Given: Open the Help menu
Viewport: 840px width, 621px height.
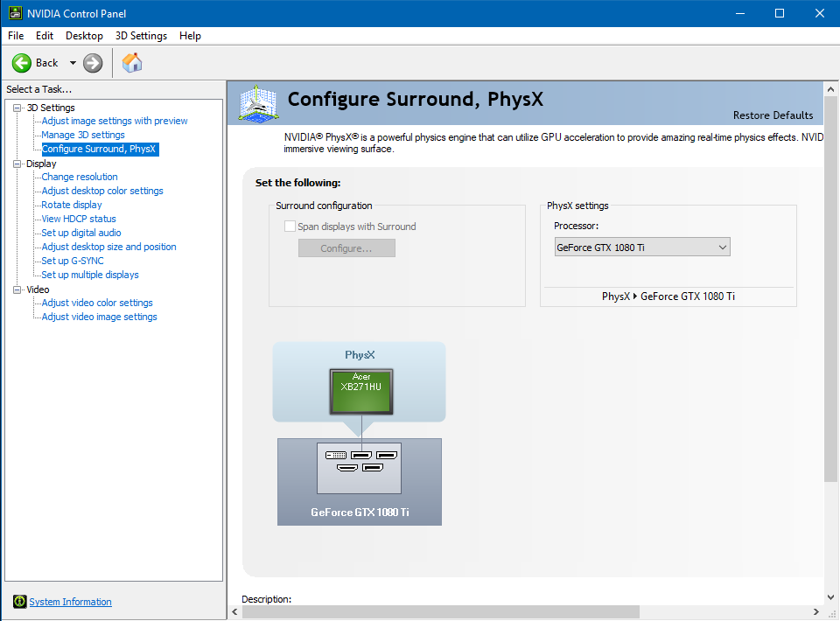Looking at the screenshot, I should [x=190, y=36].
